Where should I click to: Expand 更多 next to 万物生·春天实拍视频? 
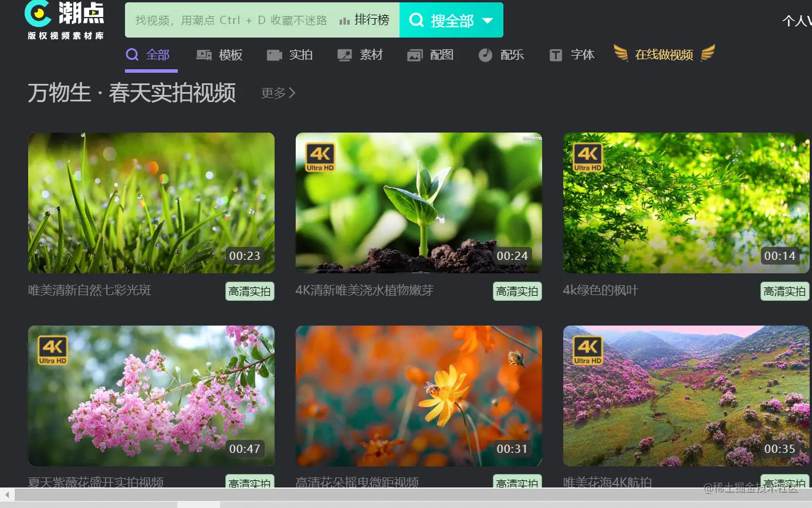[x=278, y=93]
